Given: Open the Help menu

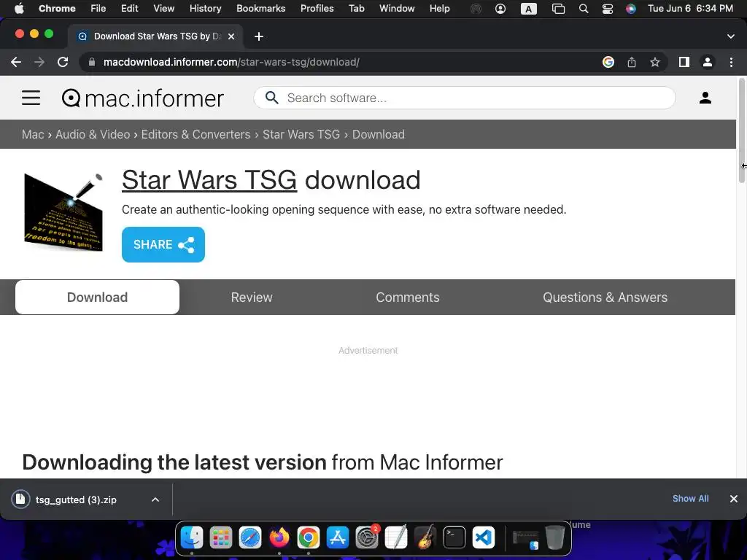Looking at the screenshot, I should (439, 8).
